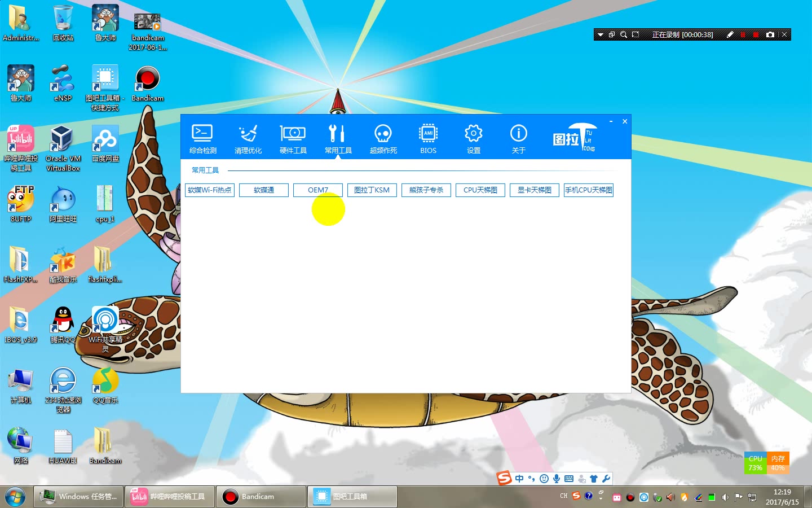This screenshot has width=812, height=508.
Task: Open the 关于 info tab
Action: (x=519, y=139)
